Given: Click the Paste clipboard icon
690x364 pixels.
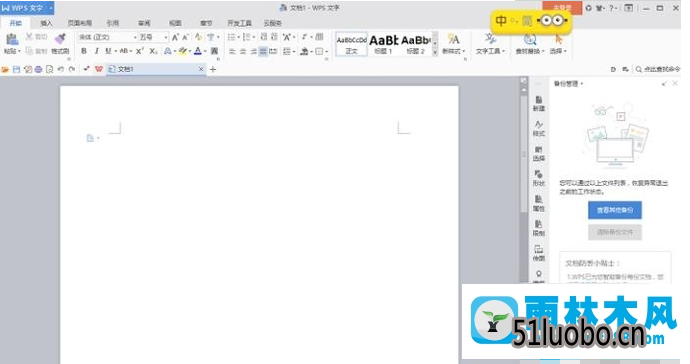Looking at the screenshot, I should coord(12,39).
